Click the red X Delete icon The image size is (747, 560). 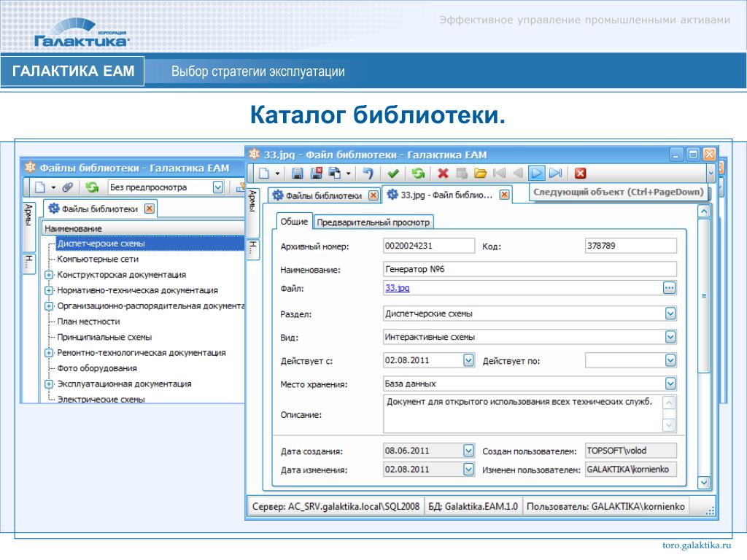click(443, 174)
